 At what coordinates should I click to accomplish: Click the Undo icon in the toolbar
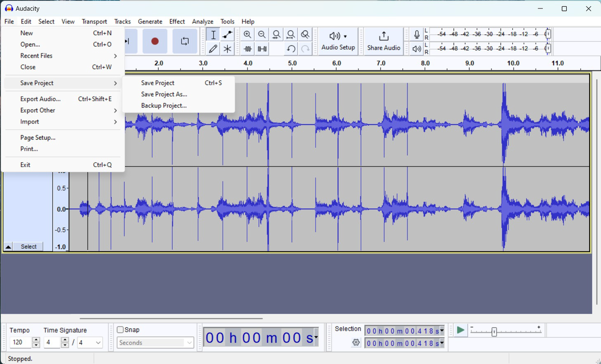point(291,48)
